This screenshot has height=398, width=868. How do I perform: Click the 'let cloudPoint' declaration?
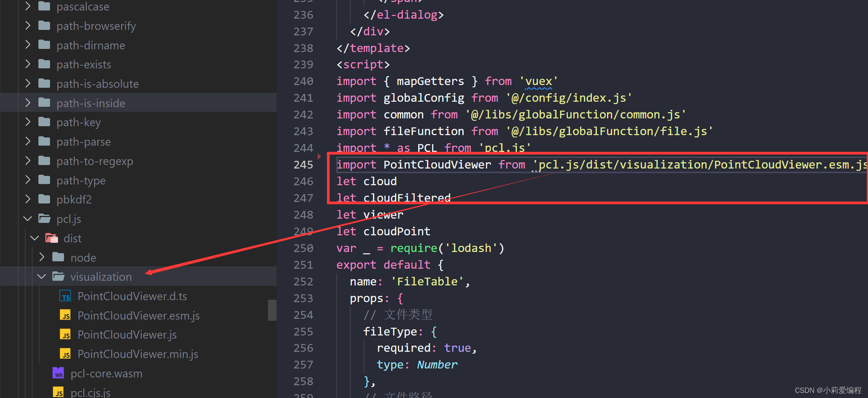tap(383, 231)
